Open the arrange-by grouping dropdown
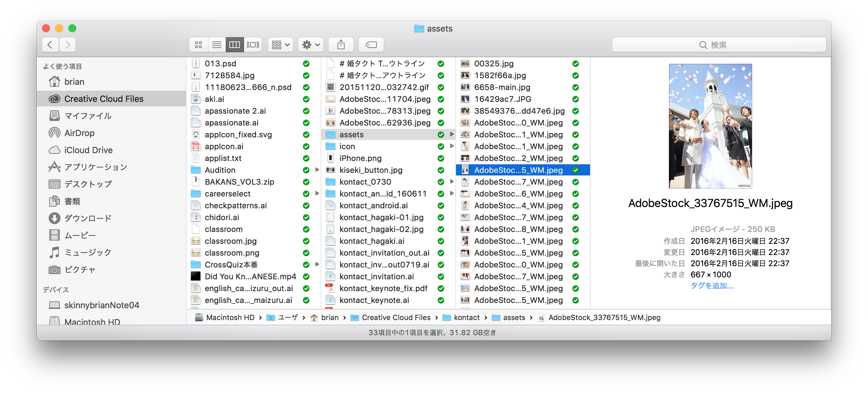This screenshot has height=393, width=868. click(x=280, y=44)
